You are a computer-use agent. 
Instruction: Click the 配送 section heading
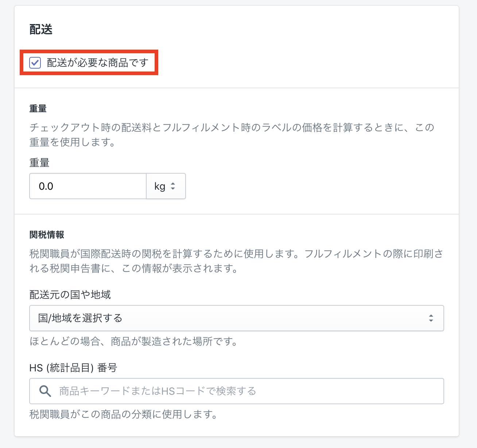click(x=41, y=29)
